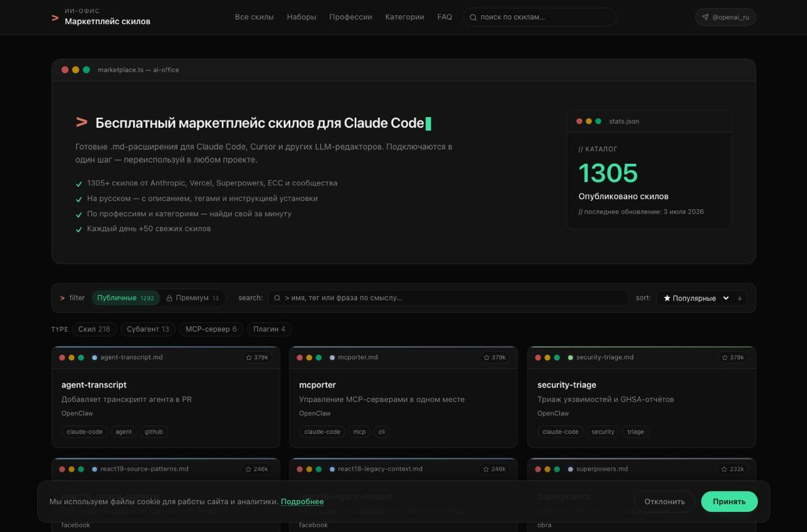Click the Telegram paper-plane icon beside @openai_ru
807x532 pixels.
pos(705,17)
